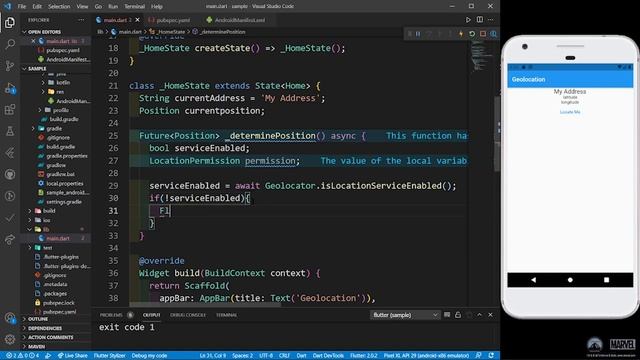Run the file using the play icon
Image resolution: width=640 pixels, height=360 pixels.
point(468,20)
